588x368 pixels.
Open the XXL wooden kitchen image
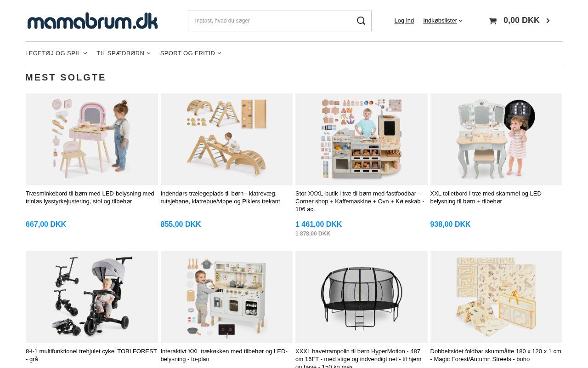pyautogui.click(x=226, y=297)
